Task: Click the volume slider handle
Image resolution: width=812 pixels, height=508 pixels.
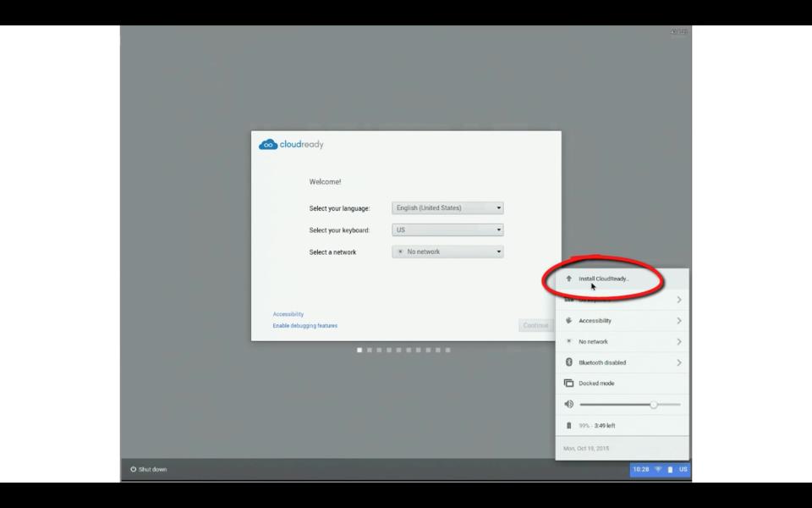Action: click(x=653, y=405)
